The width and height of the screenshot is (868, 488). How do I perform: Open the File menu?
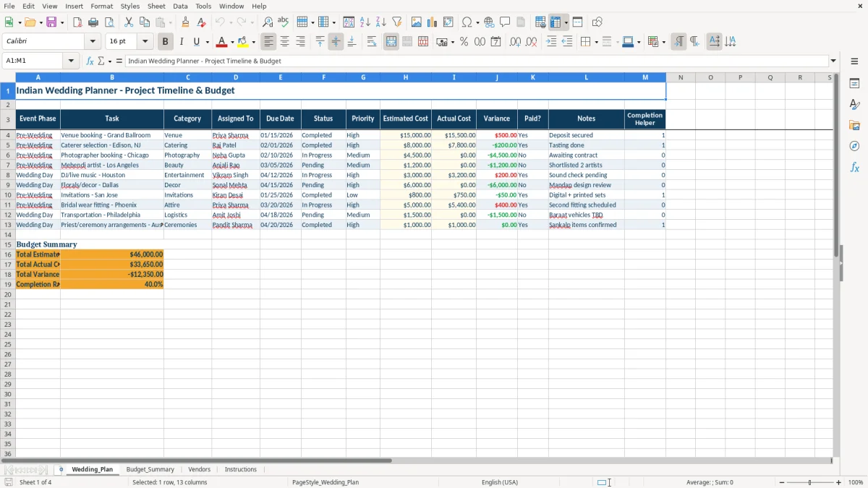(x=9, y=6)
